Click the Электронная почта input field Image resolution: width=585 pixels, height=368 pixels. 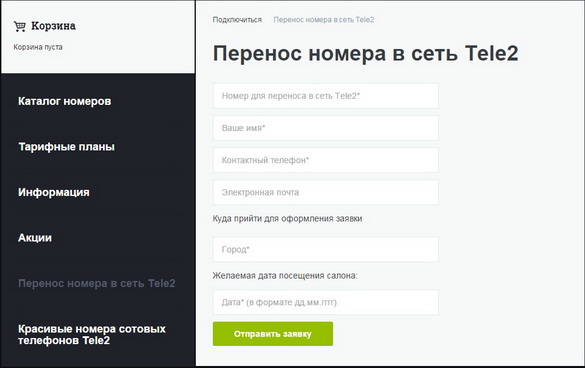point(326,192)
